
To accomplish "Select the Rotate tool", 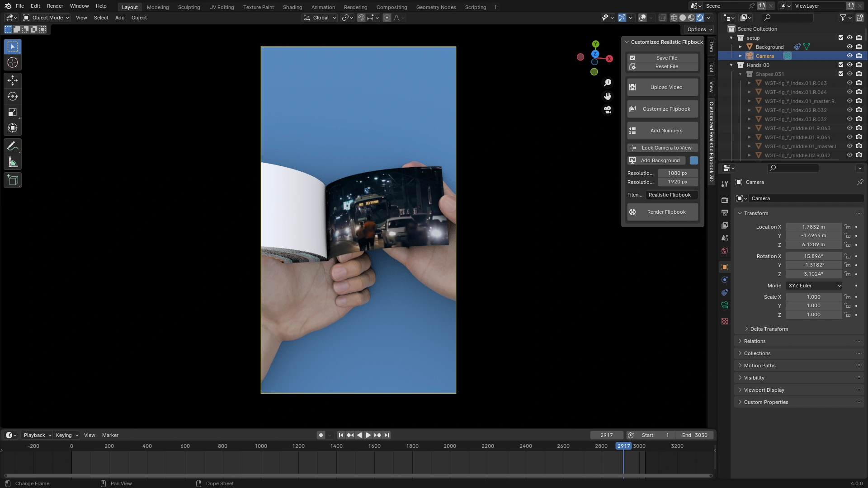I will [13, 96].
